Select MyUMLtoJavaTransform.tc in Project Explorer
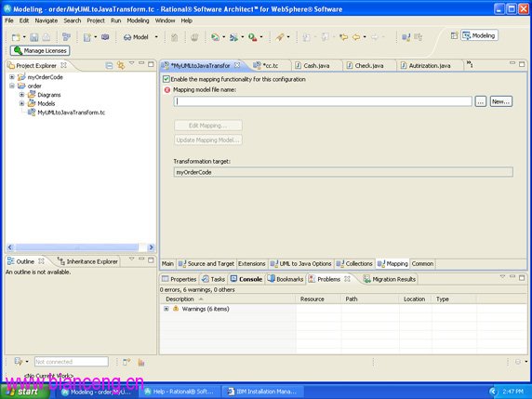The width and height of the screenshot is (532, 399). [71, 113]
